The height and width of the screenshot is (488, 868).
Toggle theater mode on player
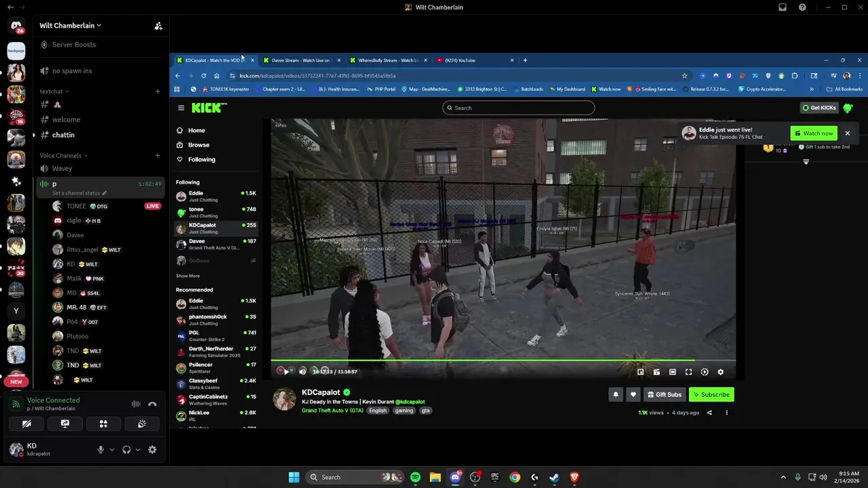(672, 371)
